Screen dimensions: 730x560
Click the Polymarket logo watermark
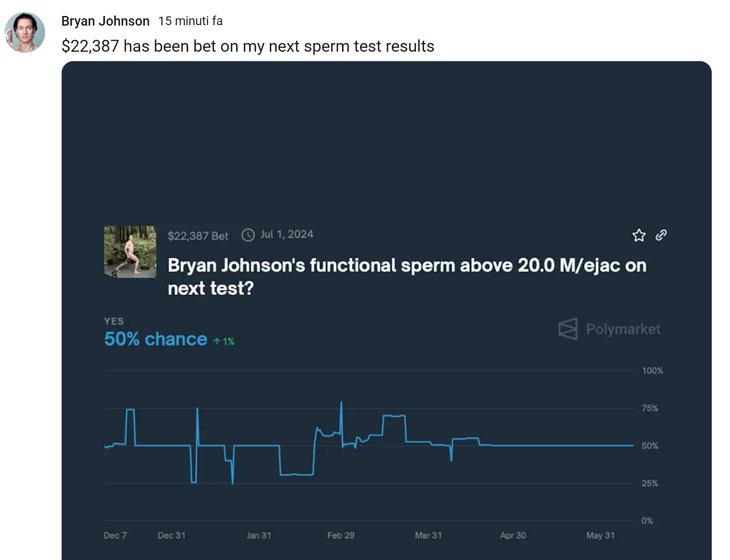pyautogui.click(x=610, y=329)
